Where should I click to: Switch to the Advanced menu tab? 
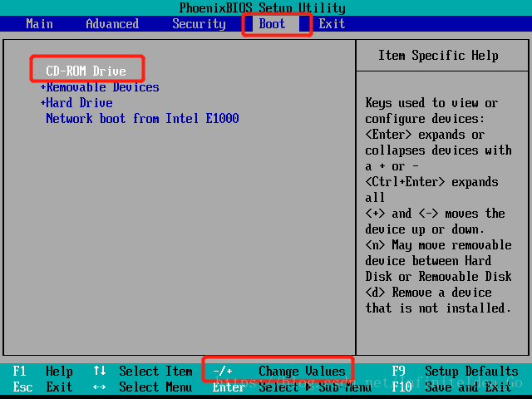coord(112,24)
